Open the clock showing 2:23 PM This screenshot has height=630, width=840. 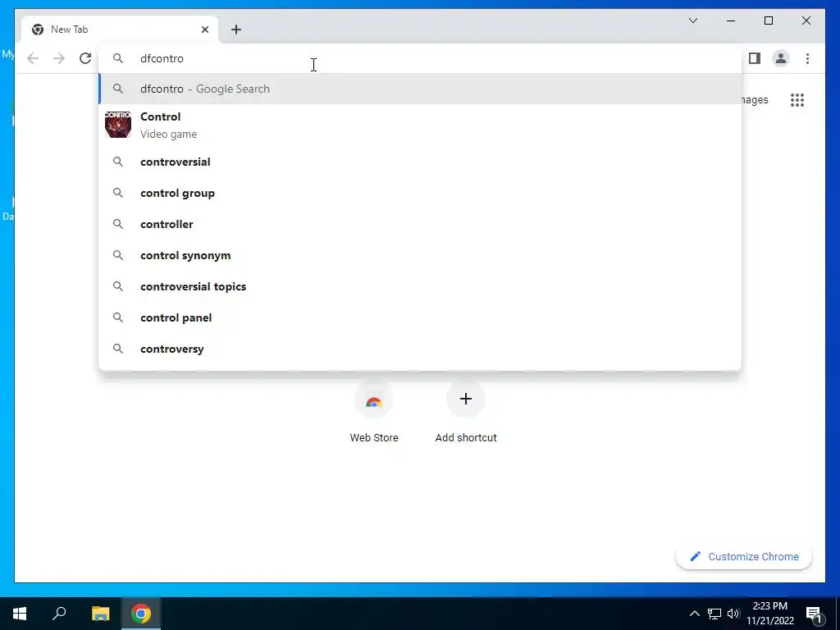click(x=769, y=614)
